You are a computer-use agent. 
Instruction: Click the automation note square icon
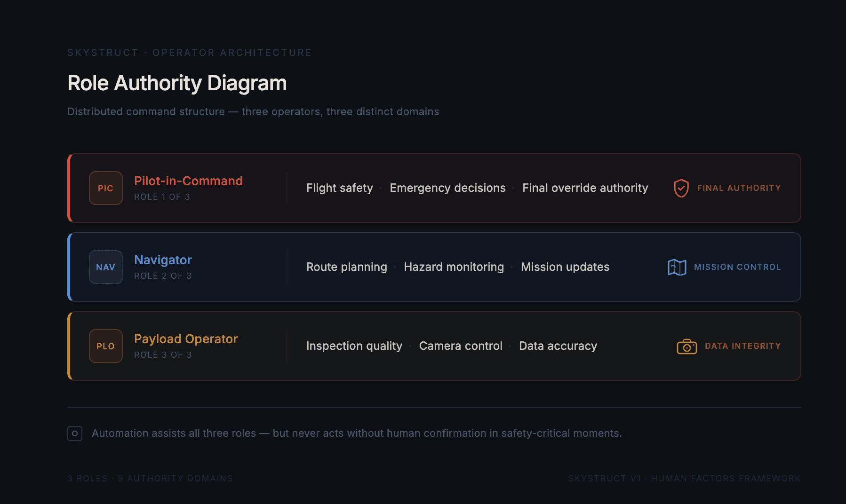coord(75,433)
